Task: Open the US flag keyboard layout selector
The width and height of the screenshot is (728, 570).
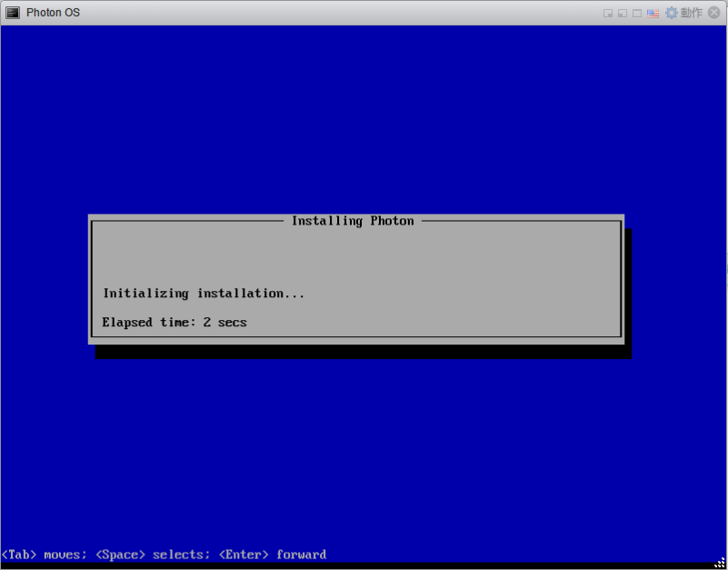Action: (x=653, y=13)
